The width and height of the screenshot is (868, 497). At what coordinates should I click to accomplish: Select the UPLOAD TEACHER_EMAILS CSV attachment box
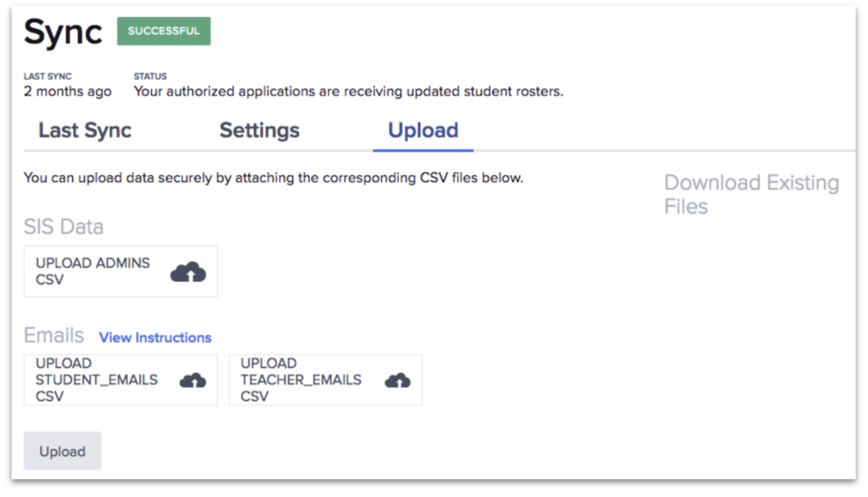click(x=326, y=380)
